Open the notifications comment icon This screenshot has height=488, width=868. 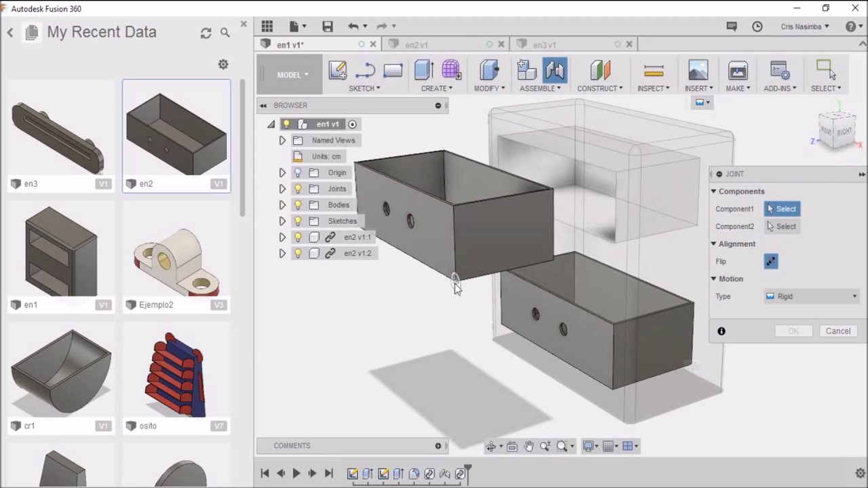732,26
